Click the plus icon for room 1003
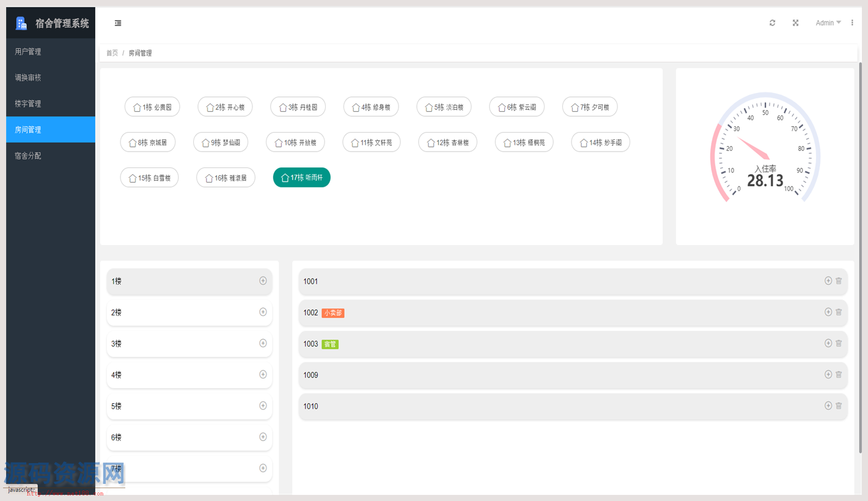This screenshot has width=868, height=501. (x=828, y=343)
